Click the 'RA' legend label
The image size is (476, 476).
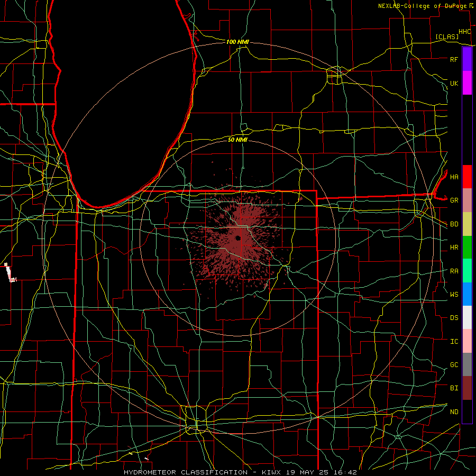point(454,271)
